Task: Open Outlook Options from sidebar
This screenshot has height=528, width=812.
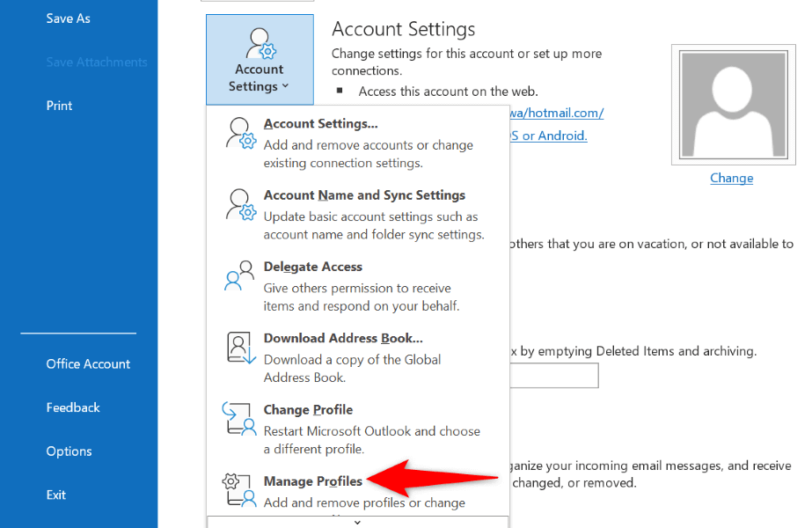Action: pos(69,451)
